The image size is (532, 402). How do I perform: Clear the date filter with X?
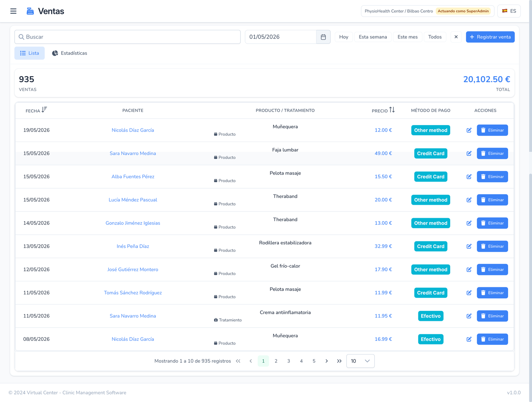[456, 37]
